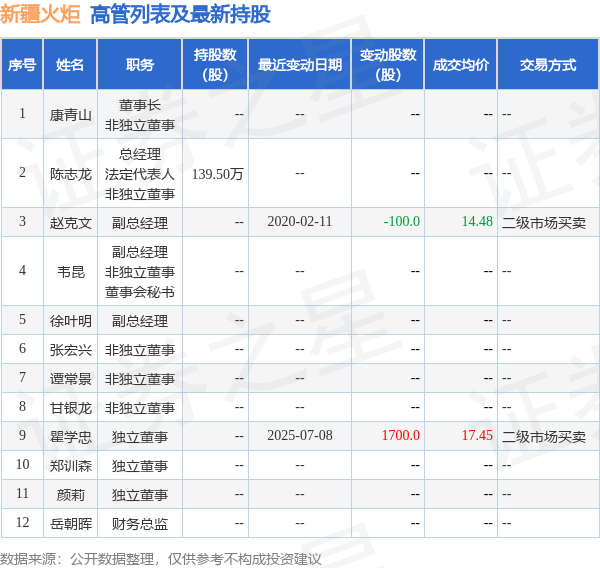This screenshot has width=600, height=568.
Task: Select the 序号 column header
Action: (22, 65)
